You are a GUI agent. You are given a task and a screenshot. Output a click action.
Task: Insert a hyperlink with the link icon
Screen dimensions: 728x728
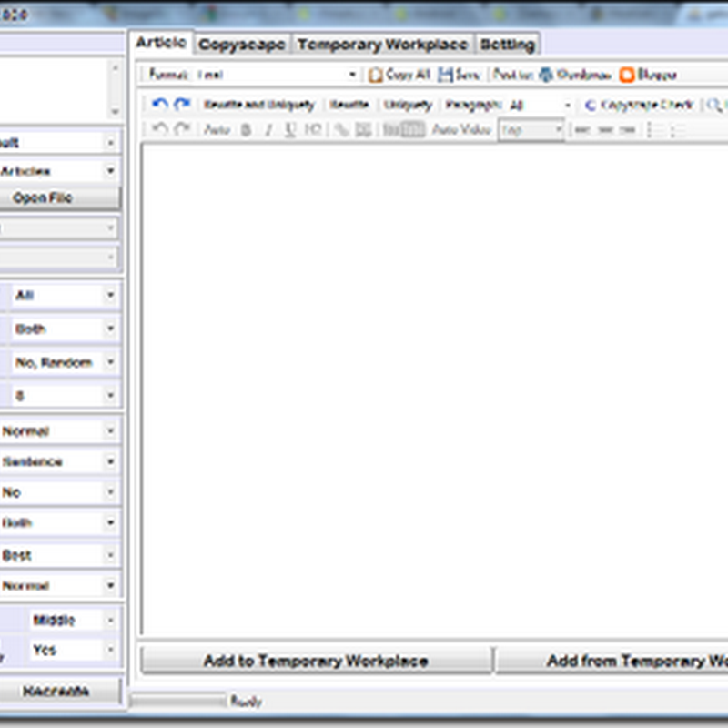click(342, 130)
